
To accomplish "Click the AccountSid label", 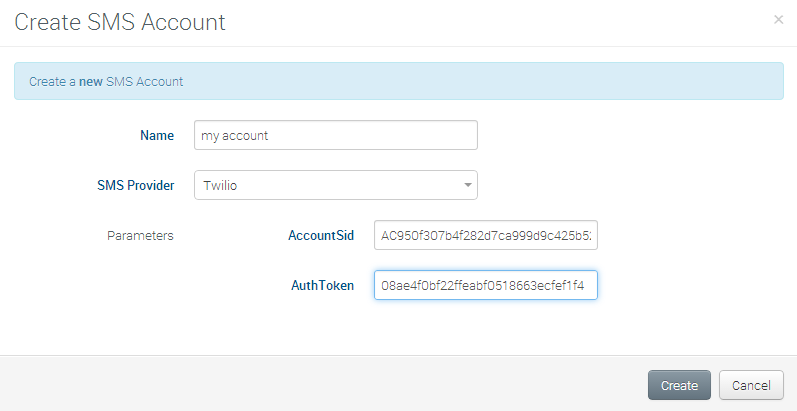I will coord(320,236).
